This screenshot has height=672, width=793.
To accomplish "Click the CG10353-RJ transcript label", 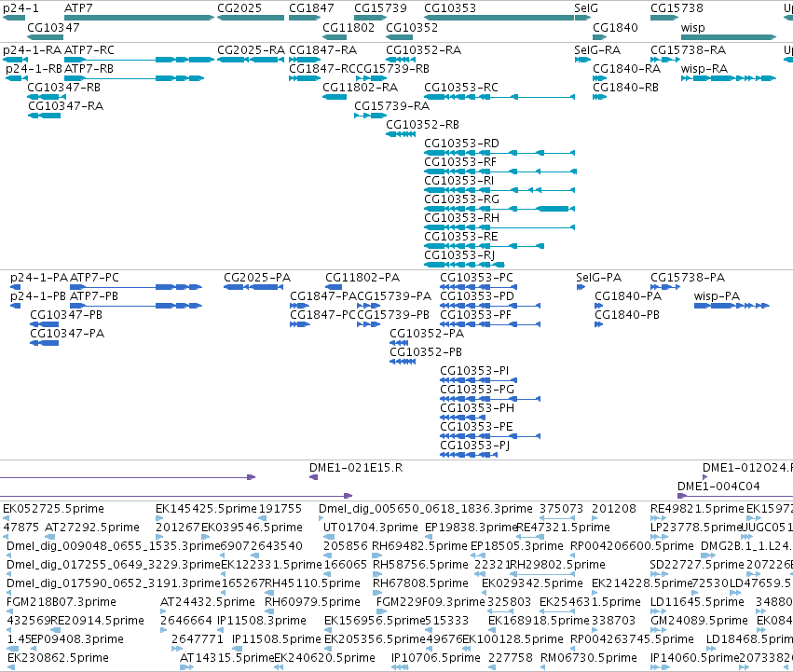I will [459, 255].
